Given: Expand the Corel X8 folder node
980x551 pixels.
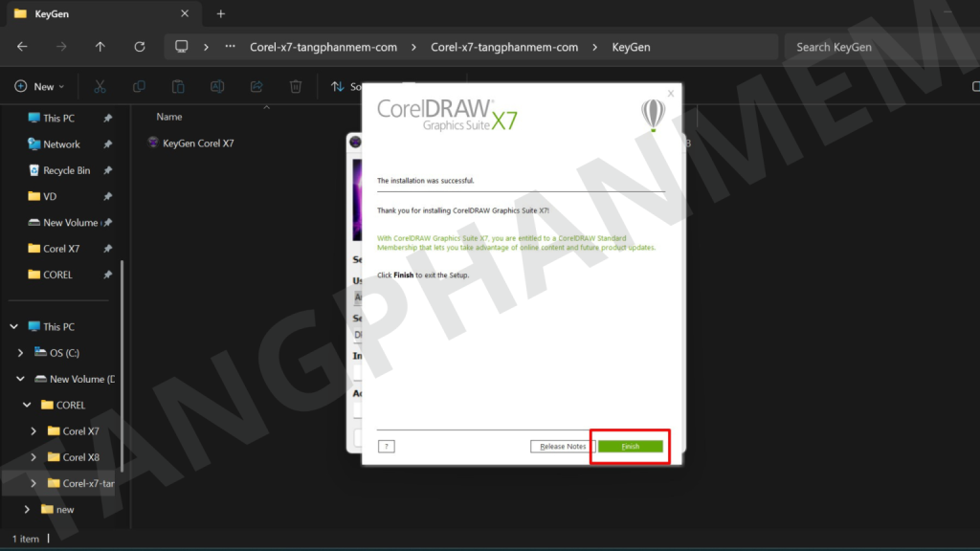Looking at the screenshot, I should [x=34, y=457].
